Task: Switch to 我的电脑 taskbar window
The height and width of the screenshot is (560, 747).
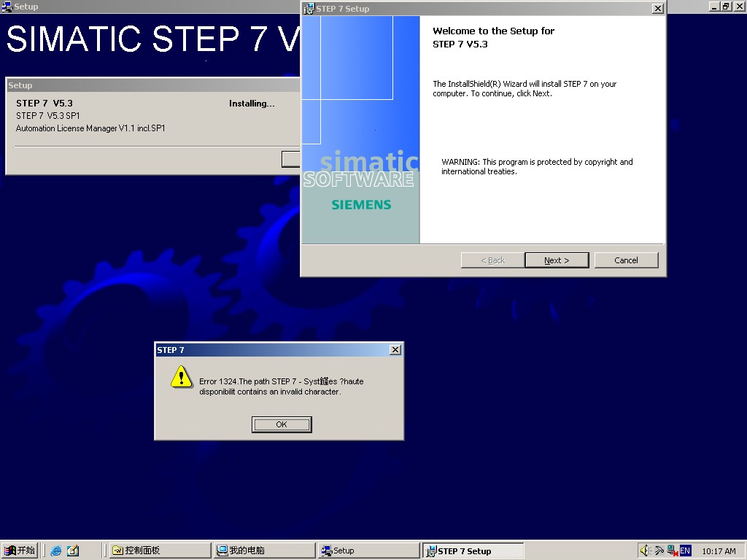Action: (x=264, y=551)
